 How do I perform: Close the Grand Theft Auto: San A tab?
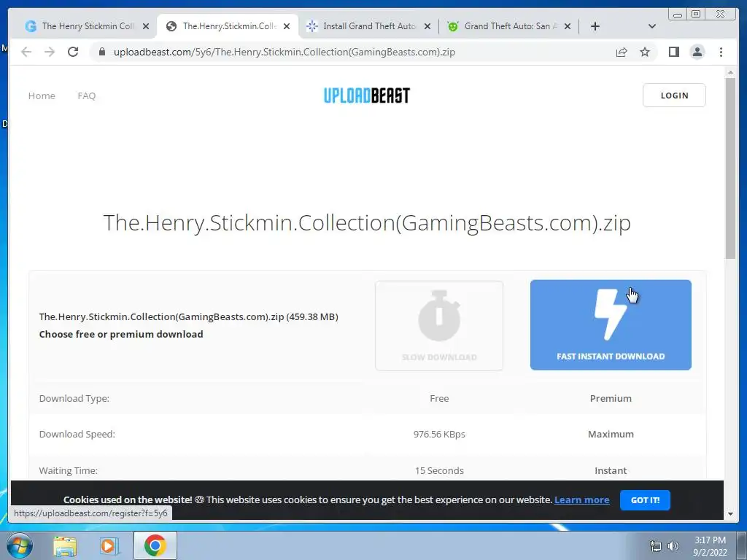(568, 26)
